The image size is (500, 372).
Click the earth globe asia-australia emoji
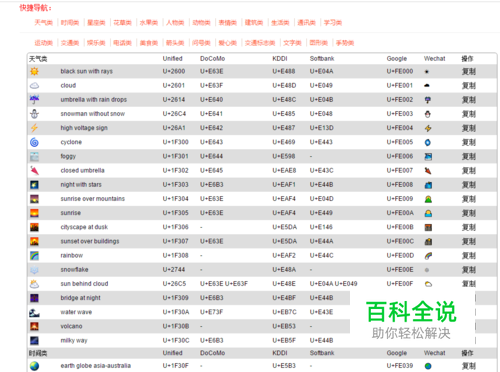[34, 366]
